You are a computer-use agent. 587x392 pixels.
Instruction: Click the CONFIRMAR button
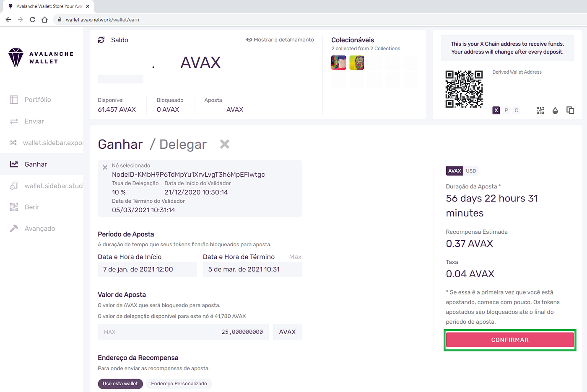[510, 340]
